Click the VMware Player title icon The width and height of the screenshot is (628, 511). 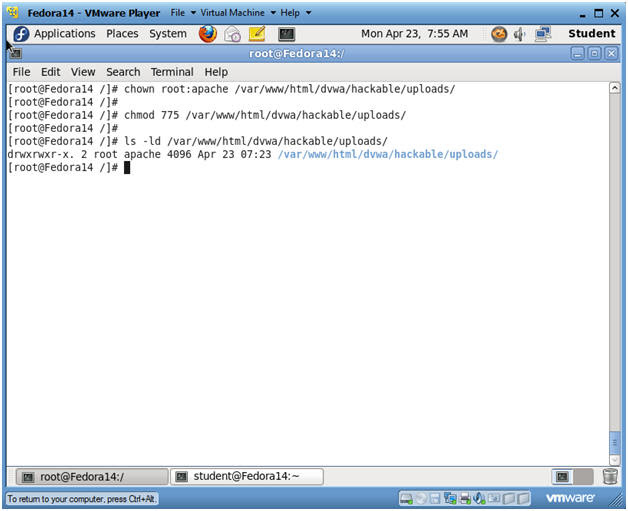click(13, 13)
